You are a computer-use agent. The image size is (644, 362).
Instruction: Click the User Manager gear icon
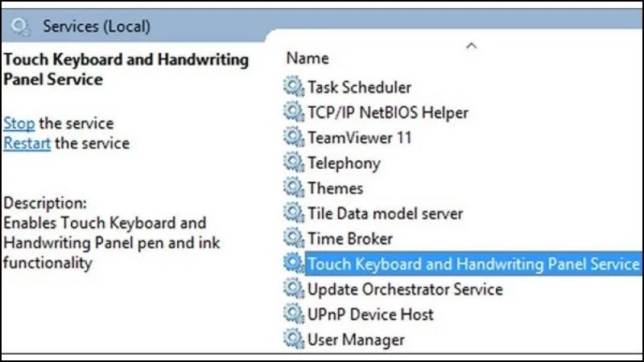pyautogui.click(x=293, y=339)
